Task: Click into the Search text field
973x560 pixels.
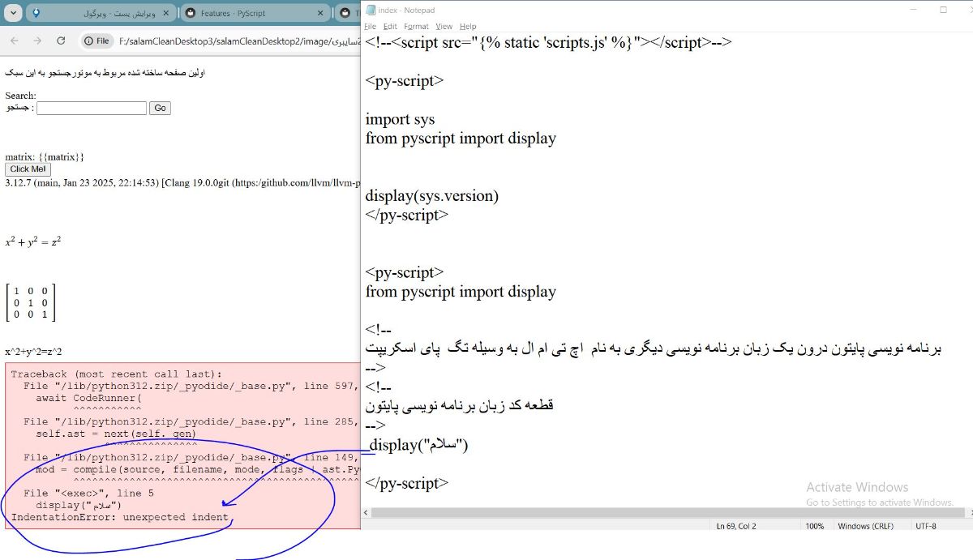Action: coord(91,108)
